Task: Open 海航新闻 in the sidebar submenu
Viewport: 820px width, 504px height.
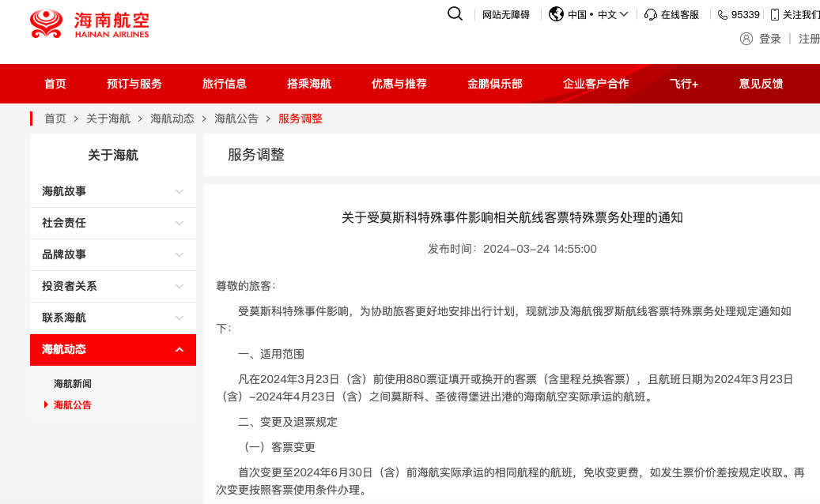Action: [x=73, y=383]
